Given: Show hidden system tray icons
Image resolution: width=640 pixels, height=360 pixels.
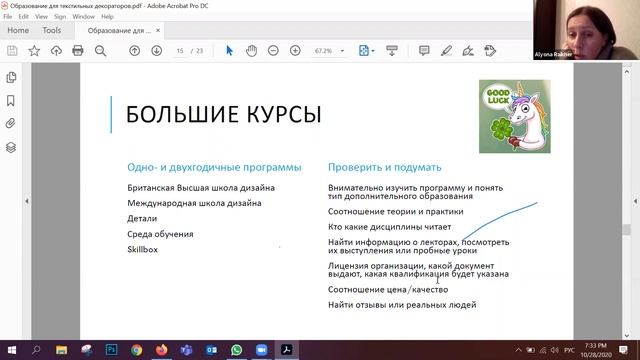Looking at the screenshot, I should (x=518, y=350).
